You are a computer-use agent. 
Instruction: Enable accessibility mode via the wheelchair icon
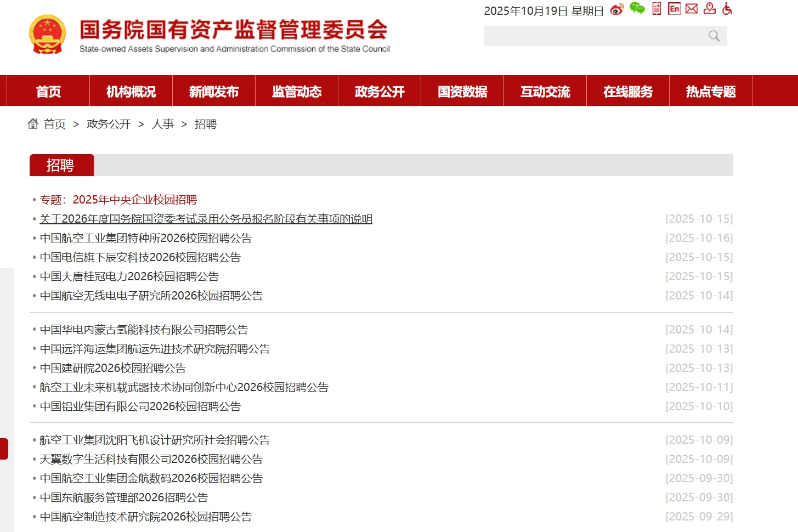click(727, 8)
